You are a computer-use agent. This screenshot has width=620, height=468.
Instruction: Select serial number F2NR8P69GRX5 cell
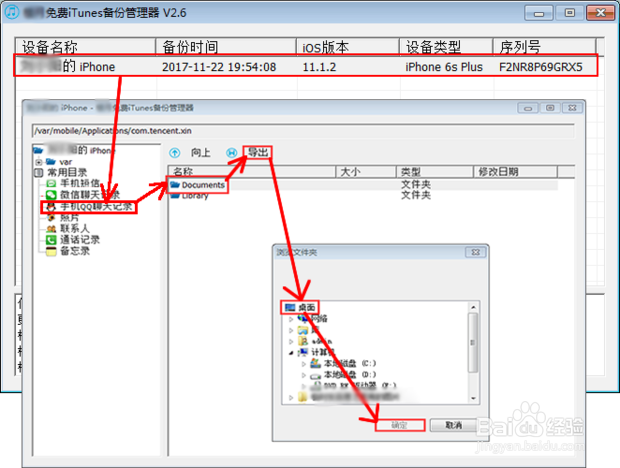pyautogui.click(x=541, y=67)
